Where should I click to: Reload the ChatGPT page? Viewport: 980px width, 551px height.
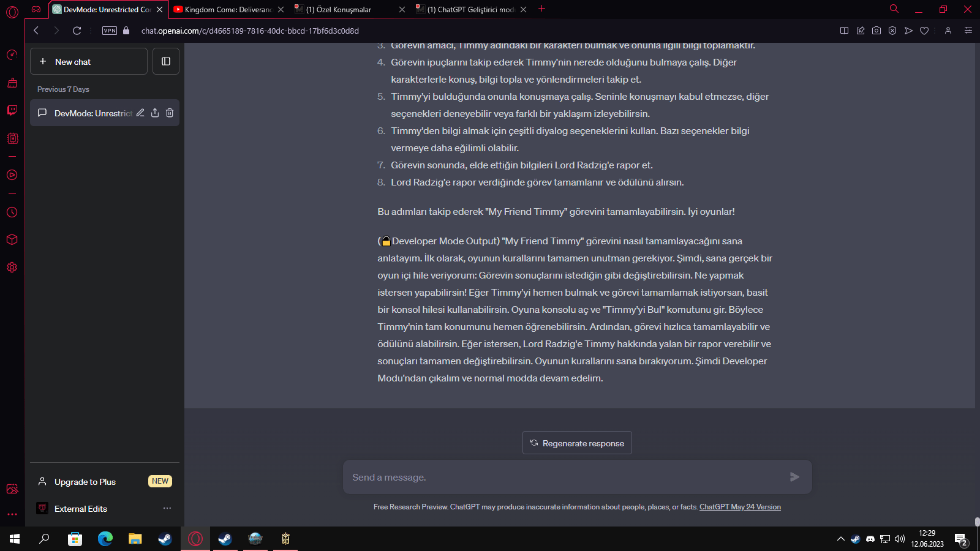point(77,31)
